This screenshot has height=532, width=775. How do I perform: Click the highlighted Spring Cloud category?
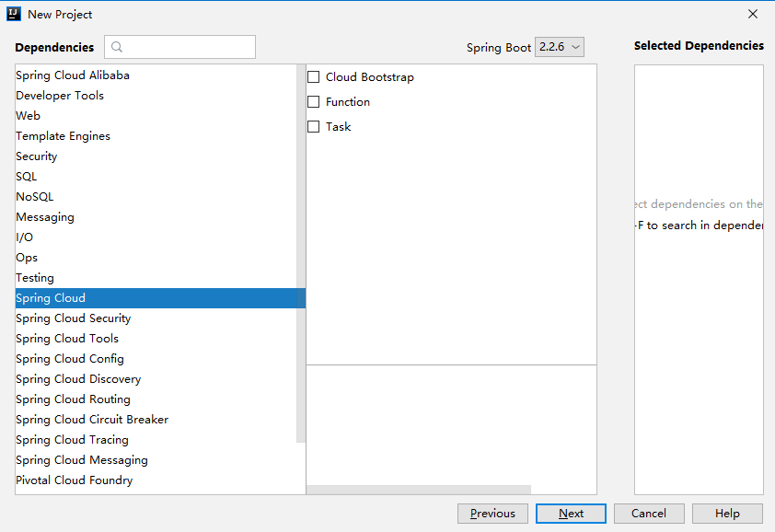coord(161,298)
